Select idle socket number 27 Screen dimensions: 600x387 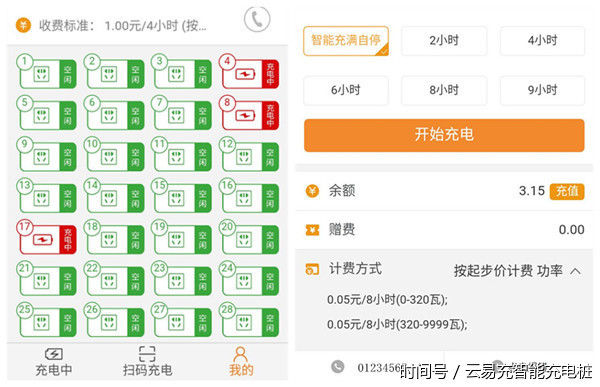coord(181,320)
